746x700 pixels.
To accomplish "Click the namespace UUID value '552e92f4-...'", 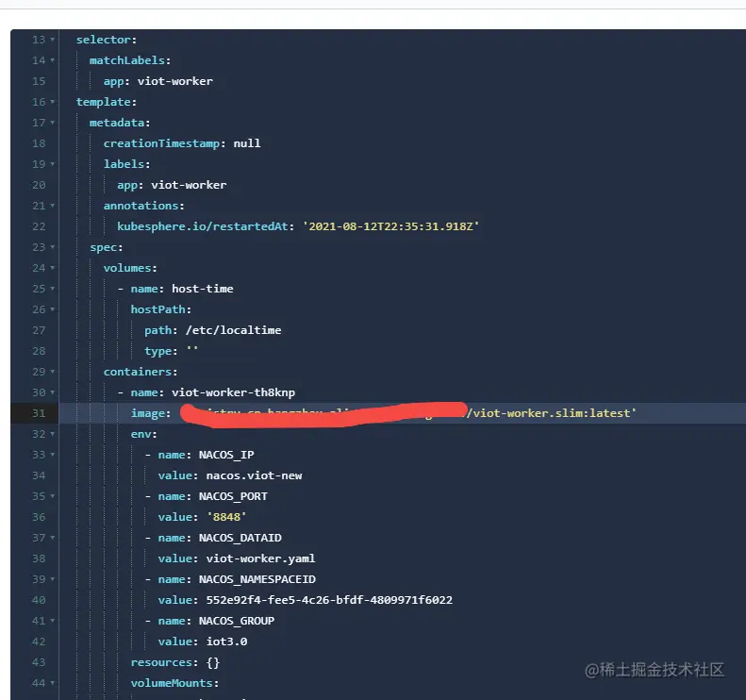I will 329,600.
